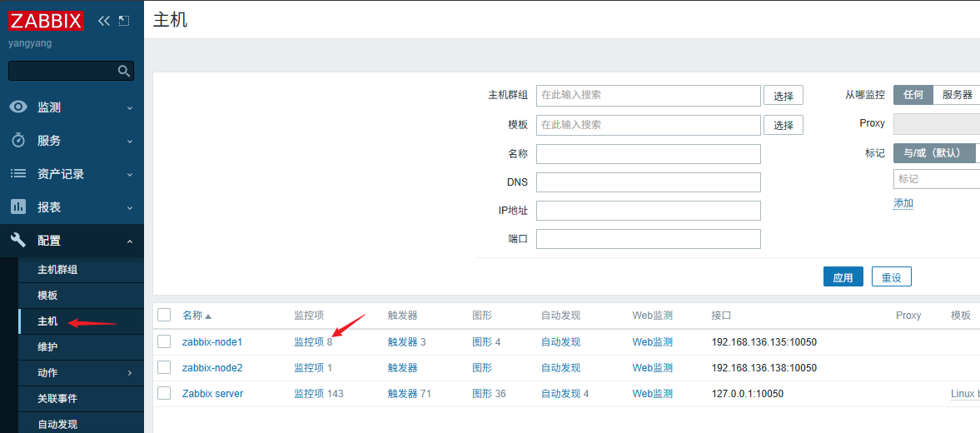Choose 服务器 in 从哪监控 toggle
980x433 pixels.
coord(957,95)
